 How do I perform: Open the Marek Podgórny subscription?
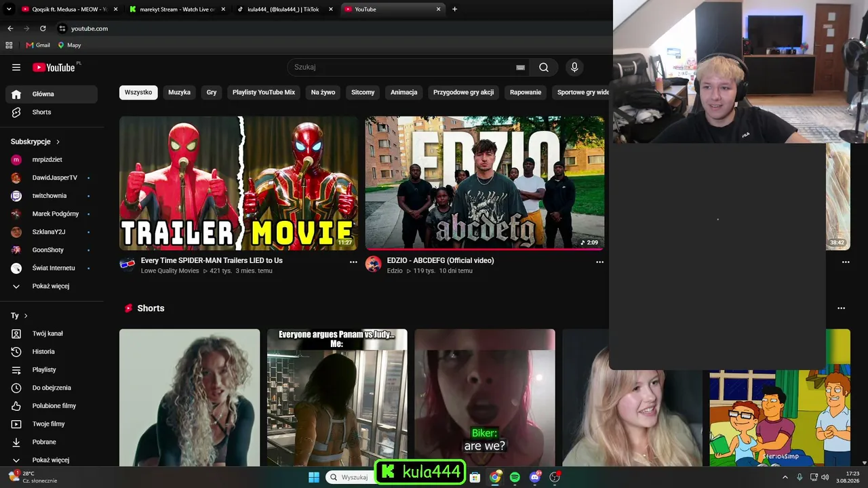tap(52, 214)
